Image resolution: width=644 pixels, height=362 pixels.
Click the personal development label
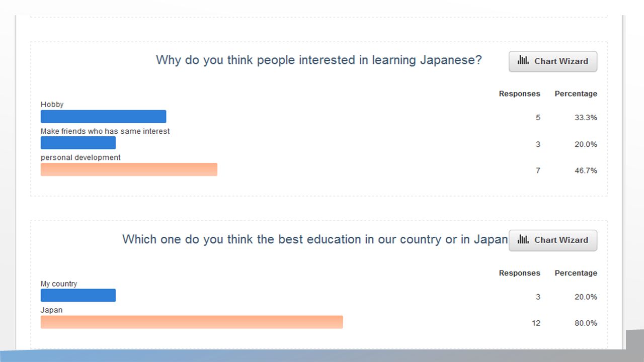coord(80,157)
